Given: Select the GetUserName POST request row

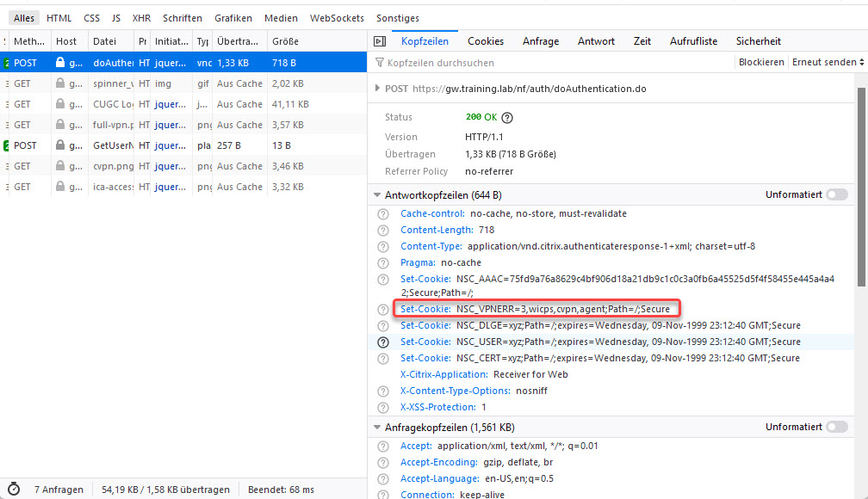Looking at the screenshot, I should [183, 145].
